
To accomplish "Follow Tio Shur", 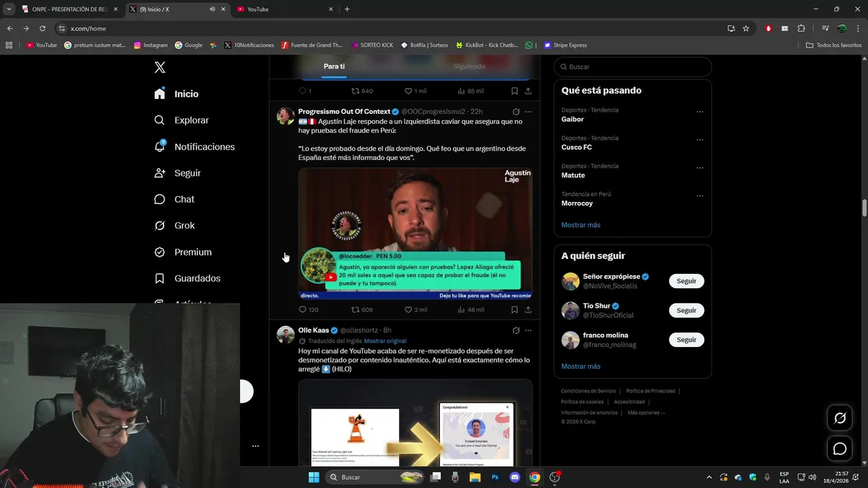I will [686, 310].
